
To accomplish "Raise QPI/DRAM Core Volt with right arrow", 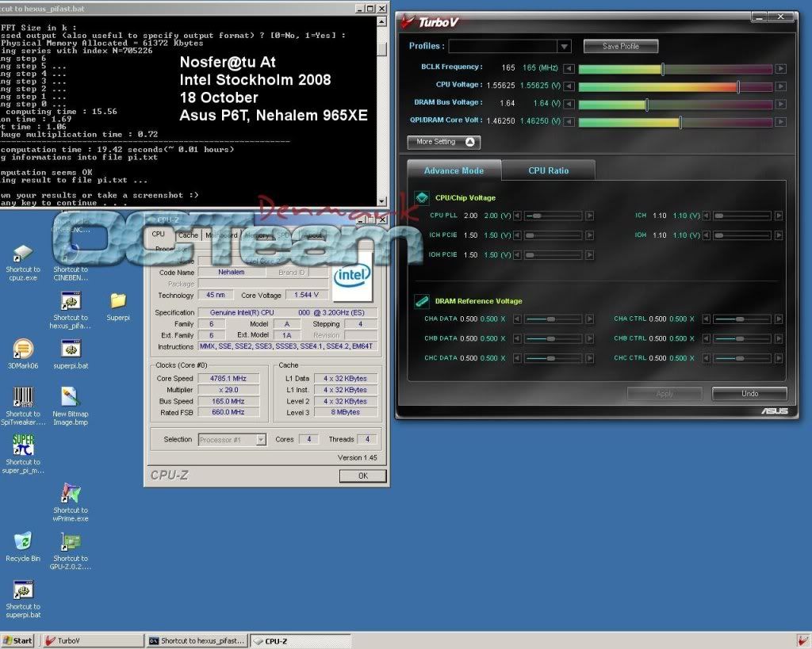I will tap(780, 121).
